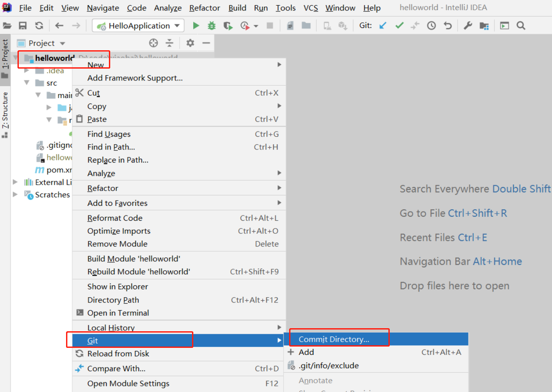Screen dimensions: 552x392
Task: Hide the Project panel with the minus icon
Action: tap(206, 43)
